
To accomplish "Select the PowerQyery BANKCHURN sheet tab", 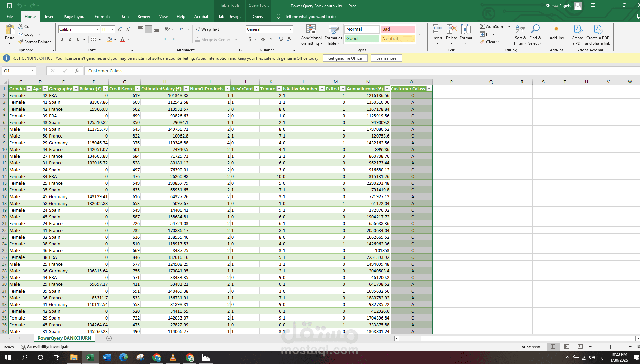I will (64, 338).
